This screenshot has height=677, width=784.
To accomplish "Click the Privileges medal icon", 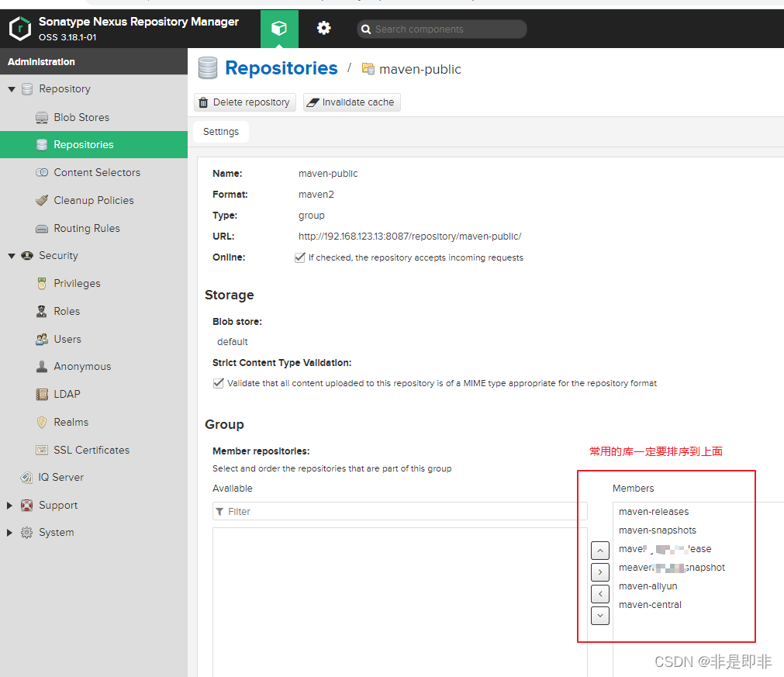I will pos(42,284).
